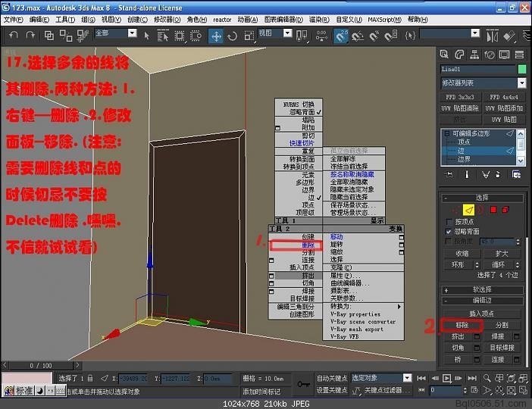The height and width of the screenshot is (409, 532).
Task: Click the Configure Modifier Sets icon
Action: click(x=516, y=174)
